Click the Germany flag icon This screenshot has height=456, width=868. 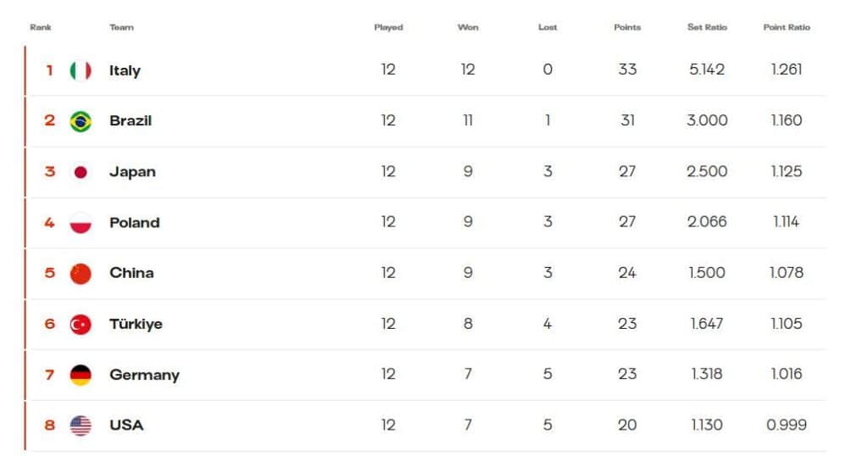click(x=81, y=375)
